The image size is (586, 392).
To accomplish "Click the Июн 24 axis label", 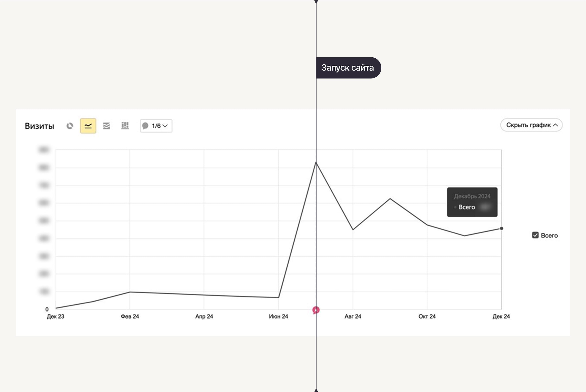I will click(x=279, y=316).
